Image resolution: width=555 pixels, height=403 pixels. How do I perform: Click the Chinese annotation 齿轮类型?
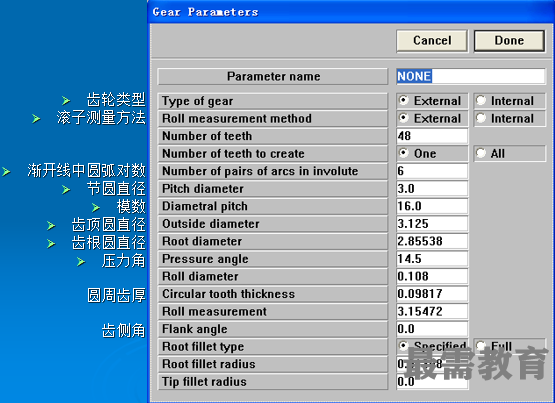(116, 100)
